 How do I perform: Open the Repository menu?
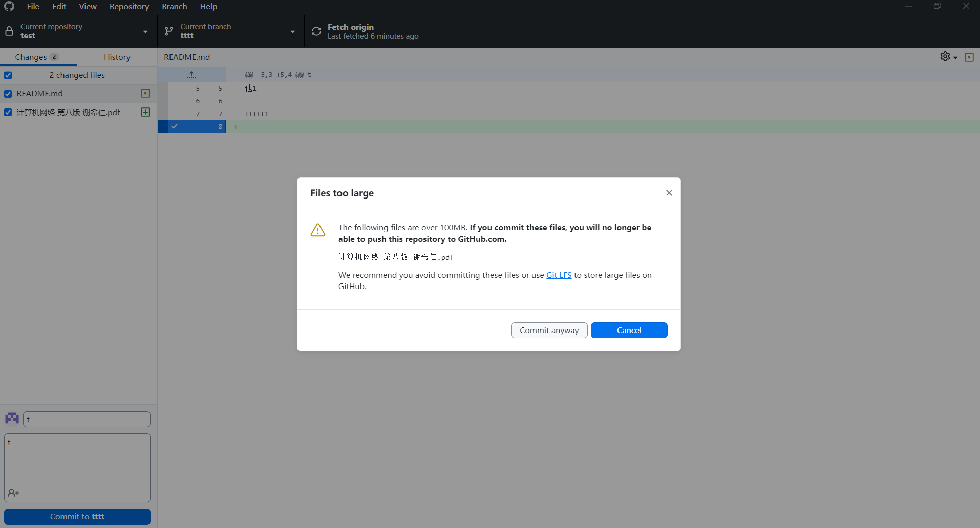pyautogui.click(x=129, y=6)
